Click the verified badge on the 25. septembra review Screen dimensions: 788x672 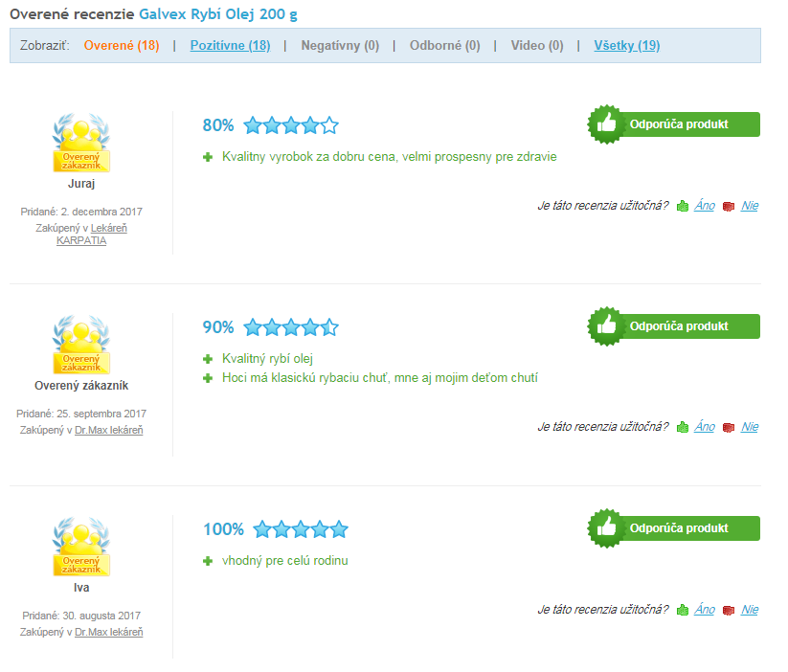[81, 345]
